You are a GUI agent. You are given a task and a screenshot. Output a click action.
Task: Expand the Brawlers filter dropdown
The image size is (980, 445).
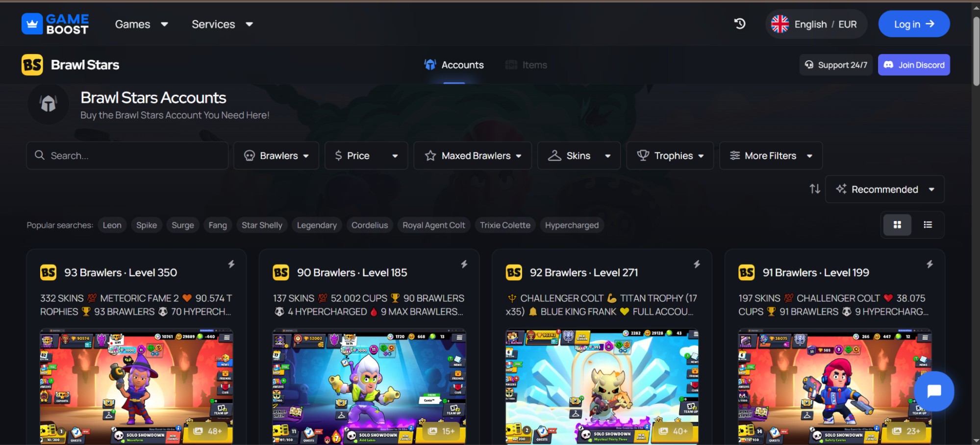[x=276, y=156]
